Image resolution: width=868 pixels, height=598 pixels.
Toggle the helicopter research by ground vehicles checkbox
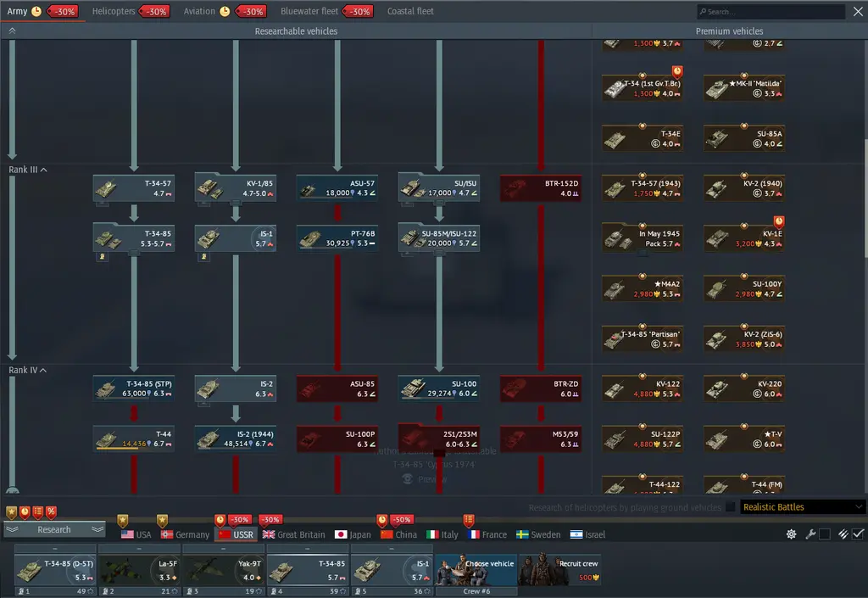[x=731, y=506]
